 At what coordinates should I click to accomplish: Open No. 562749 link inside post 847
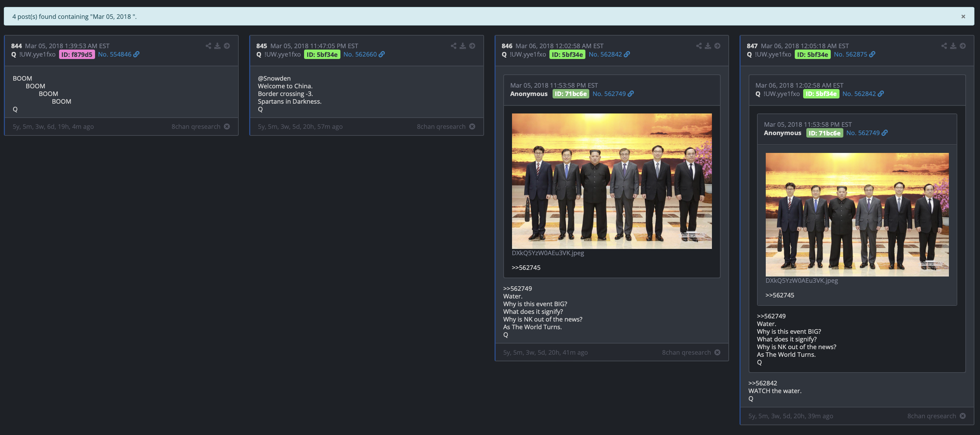tap(863, 133)
